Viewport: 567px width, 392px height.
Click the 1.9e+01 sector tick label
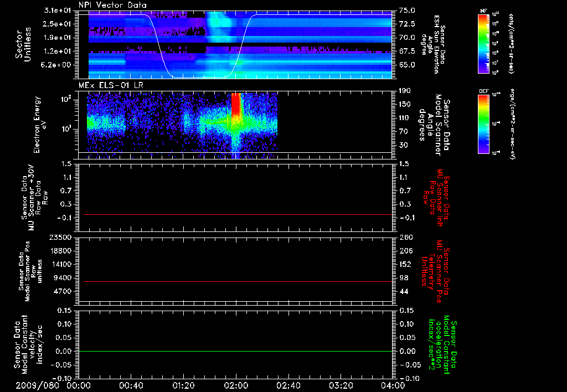[x=58, y=38]
